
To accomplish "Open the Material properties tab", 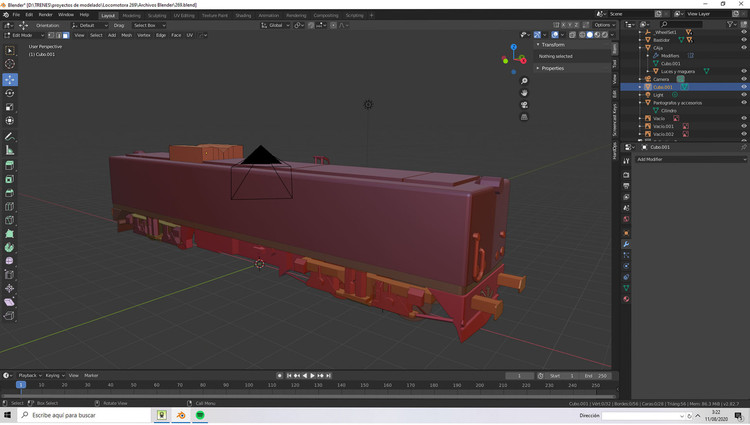I will 626,299.
